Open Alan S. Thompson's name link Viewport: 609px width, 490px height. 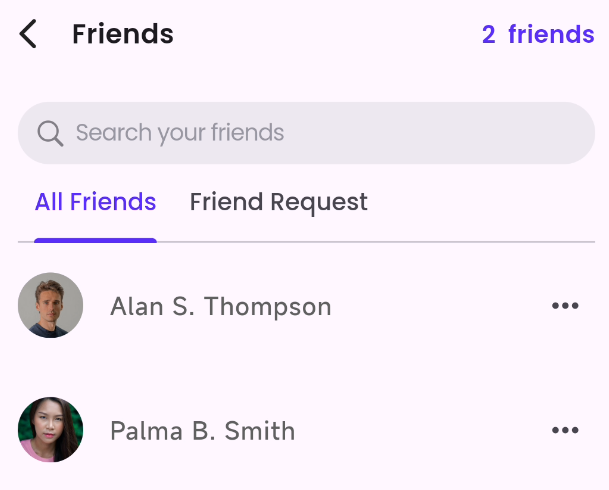coord(220,306)
